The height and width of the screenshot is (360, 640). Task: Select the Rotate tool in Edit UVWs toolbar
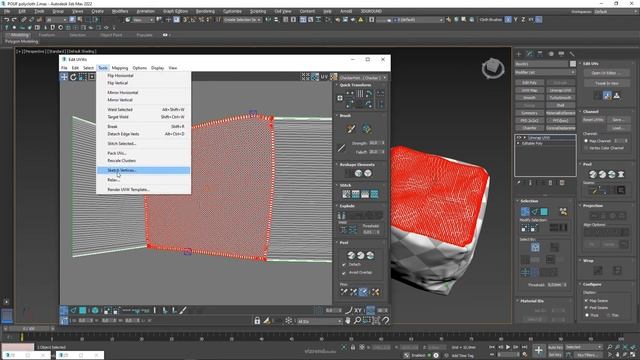point(73,77)
